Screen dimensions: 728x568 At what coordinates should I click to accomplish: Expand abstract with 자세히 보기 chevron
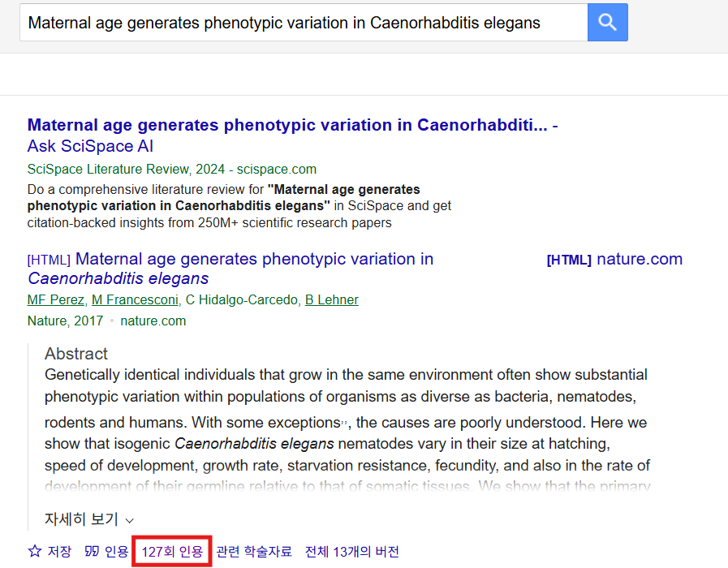130,520
